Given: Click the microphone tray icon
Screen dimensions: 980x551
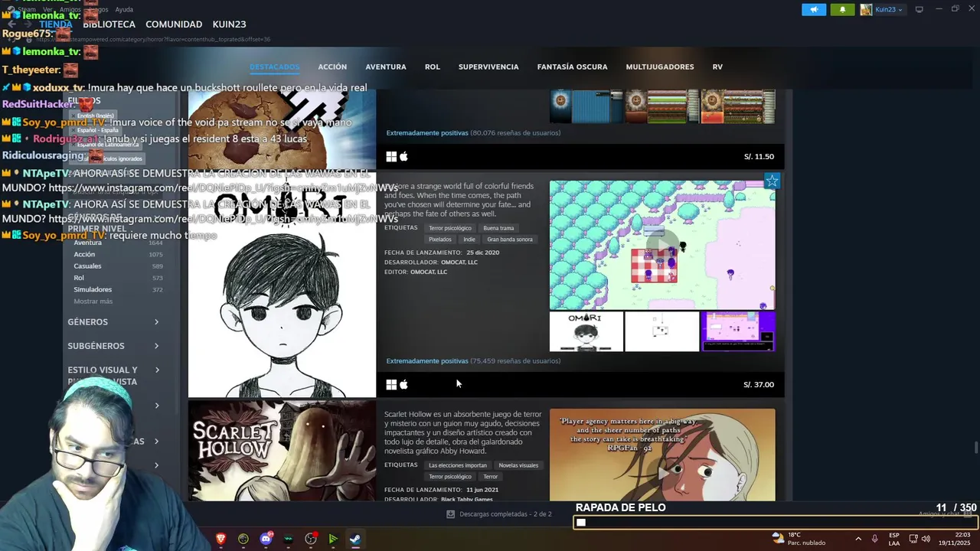Looking at the screenshot, I should 875,539.
